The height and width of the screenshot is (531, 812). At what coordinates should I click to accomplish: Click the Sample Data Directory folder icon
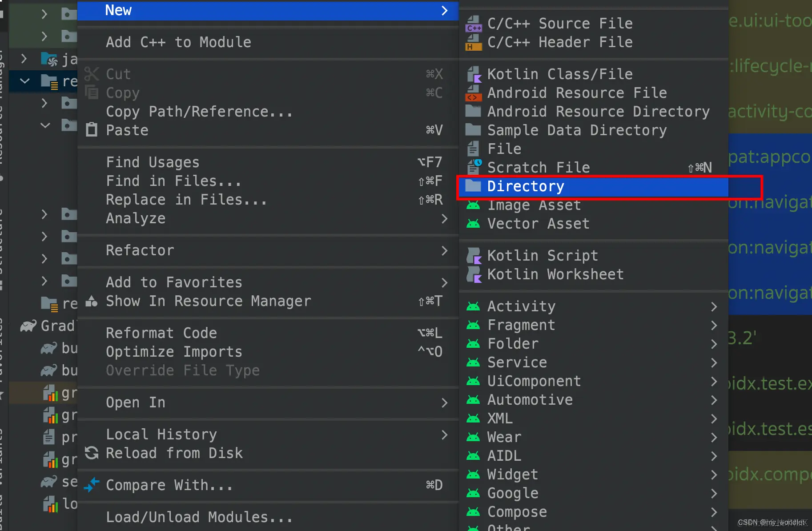pos(473,130)
